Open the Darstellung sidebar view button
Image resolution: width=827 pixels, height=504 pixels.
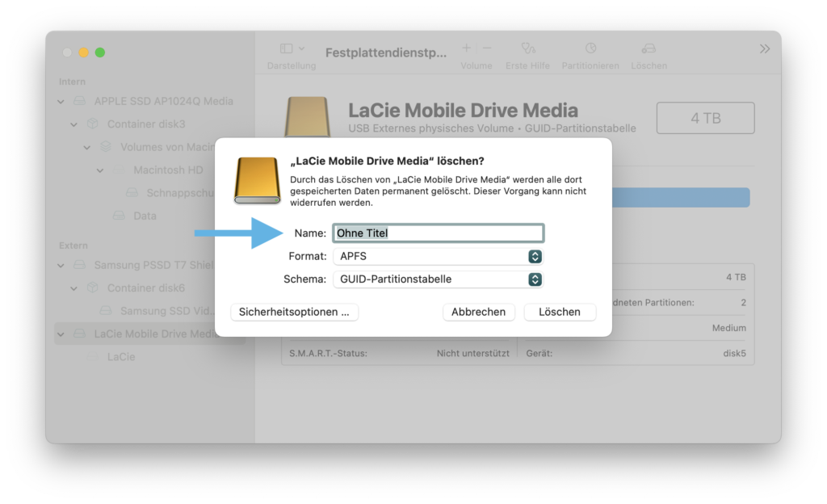(x=292, y=48)
